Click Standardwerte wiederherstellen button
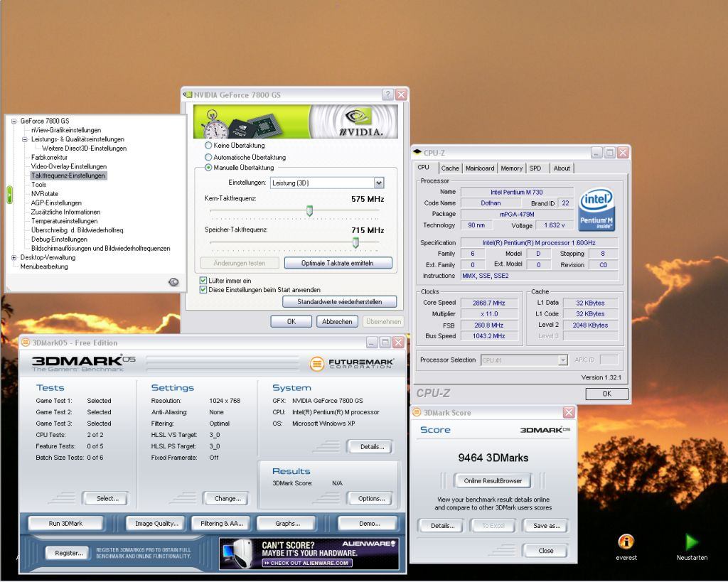Viewport: 728px width, 582px height. [340, 302]
